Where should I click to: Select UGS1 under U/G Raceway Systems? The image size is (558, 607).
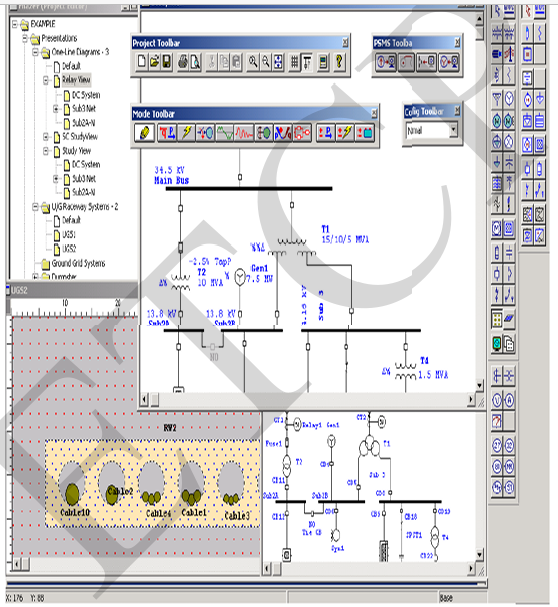pyautogui.click(x=69, y=234)
